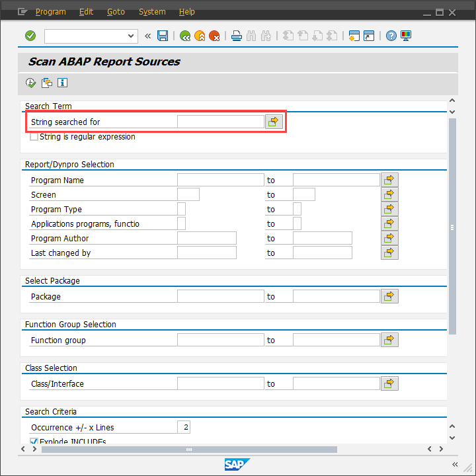Open multiple selection for Function group
This screenshot has width=476, height=476.
click(x=389, y=340)
